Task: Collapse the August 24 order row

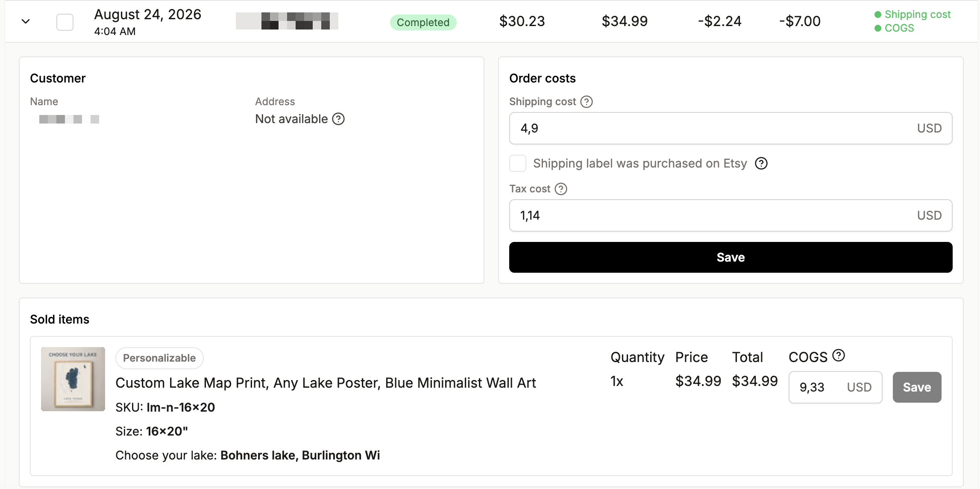Action: tap(26, 21)
